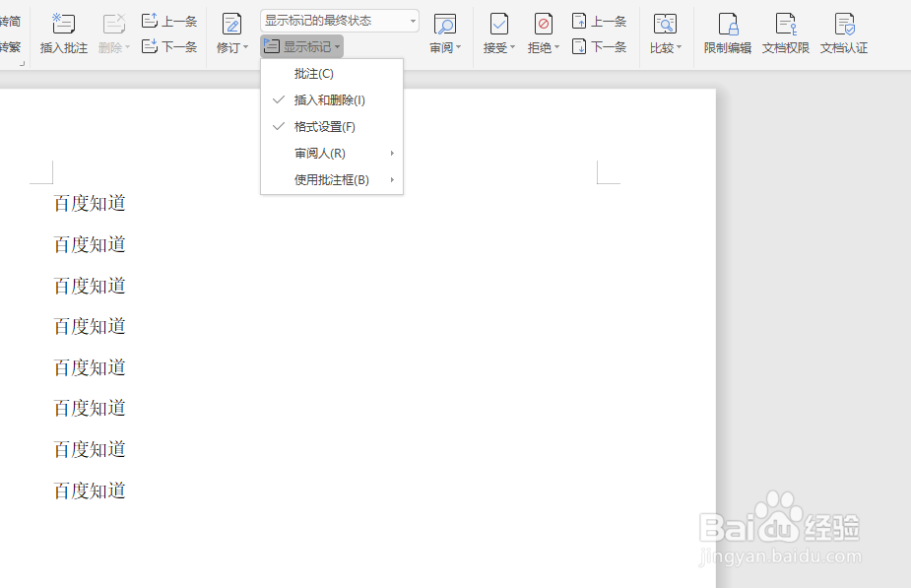The width and height of the screenshot is (911, 588).
Task: Expand the 比较 dropdown arrow
Action: pos(679,47)
